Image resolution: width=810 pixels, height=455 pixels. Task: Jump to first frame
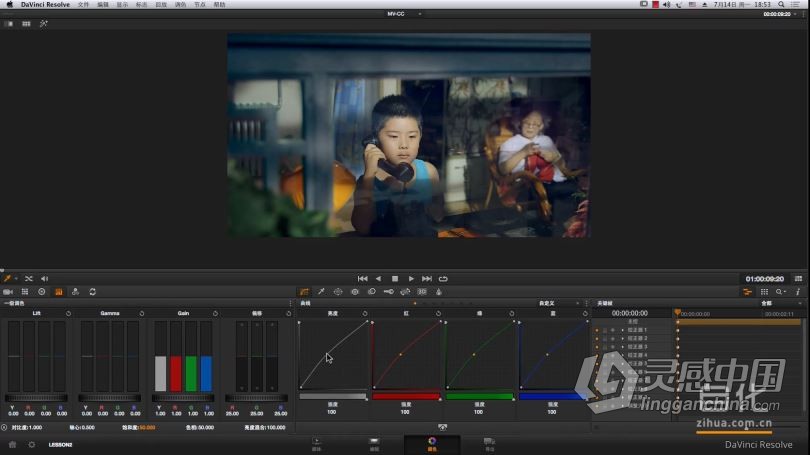[362, 278]
